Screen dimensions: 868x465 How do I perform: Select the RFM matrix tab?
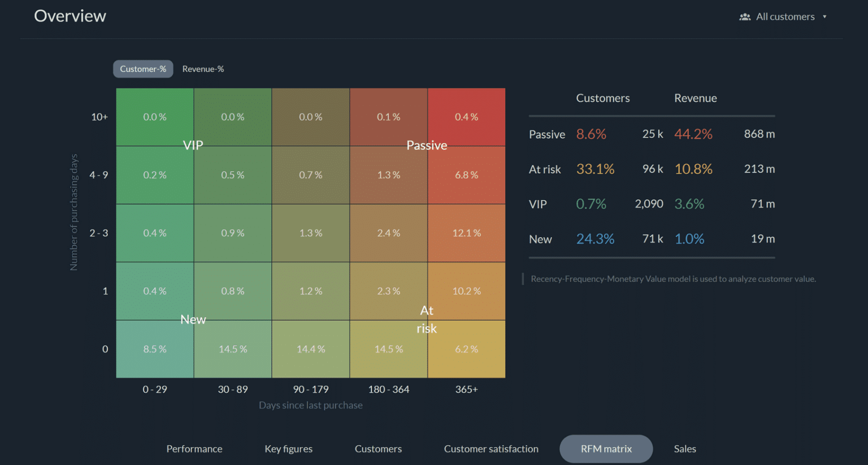[606, 449]
